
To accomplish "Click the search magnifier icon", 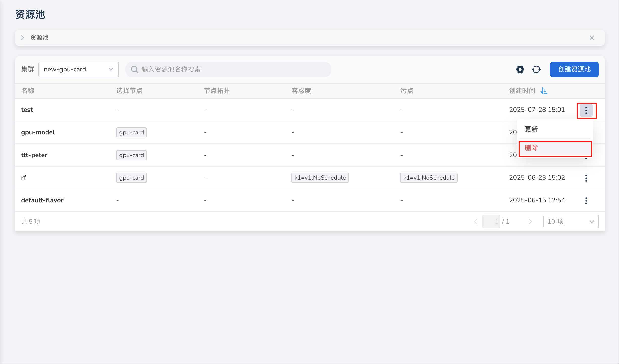I will coord(134,69).
